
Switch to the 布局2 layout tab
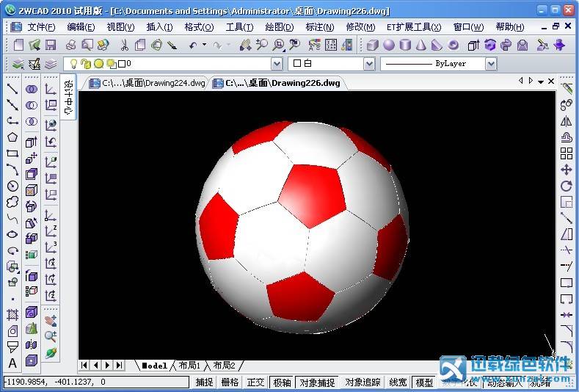pos(224,366)
